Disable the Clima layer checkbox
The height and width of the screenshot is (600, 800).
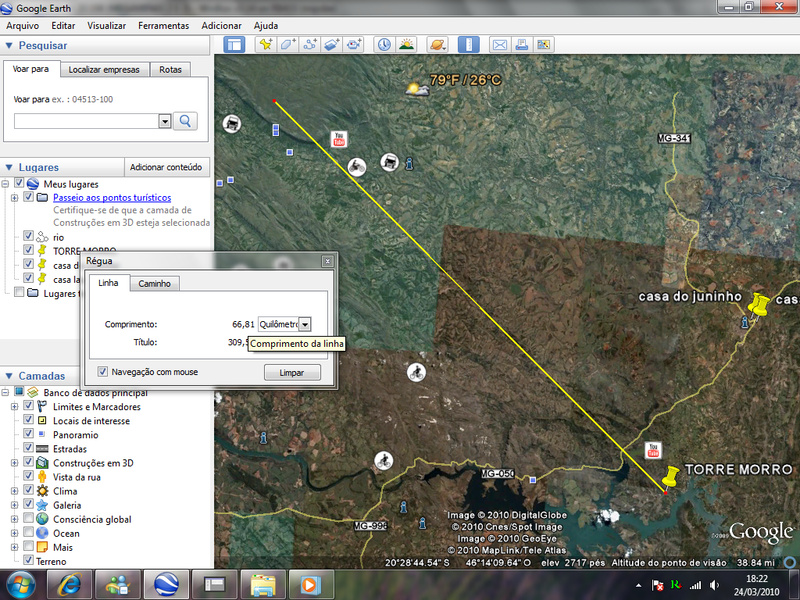29,490
